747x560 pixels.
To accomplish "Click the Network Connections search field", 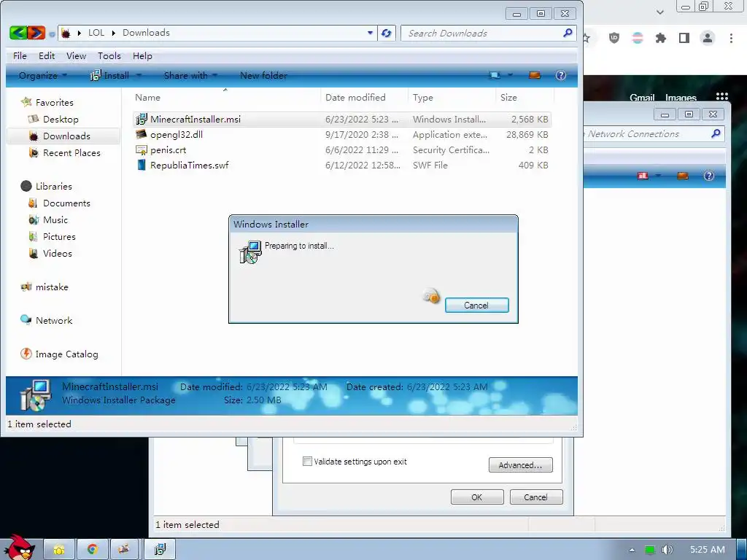I will coord(653,134).
